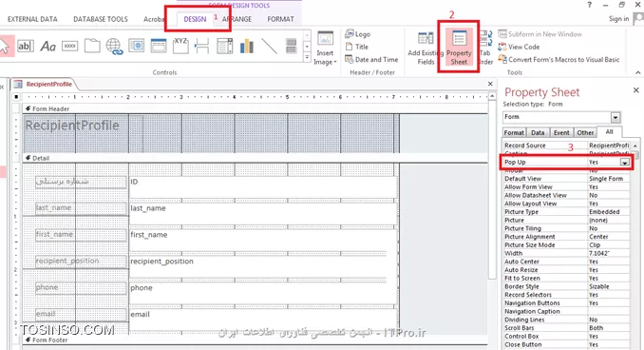The height and width of the screenshot is (350, 644).
Task: Select the Insert Page Break control
Action: pyautogui.click(x=202, y=46)
